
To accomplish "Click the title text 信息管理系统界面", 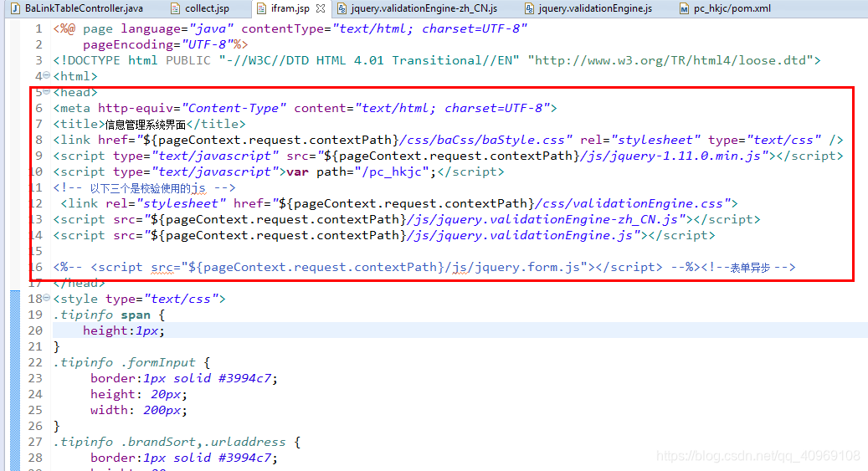I will pos(146,125).
